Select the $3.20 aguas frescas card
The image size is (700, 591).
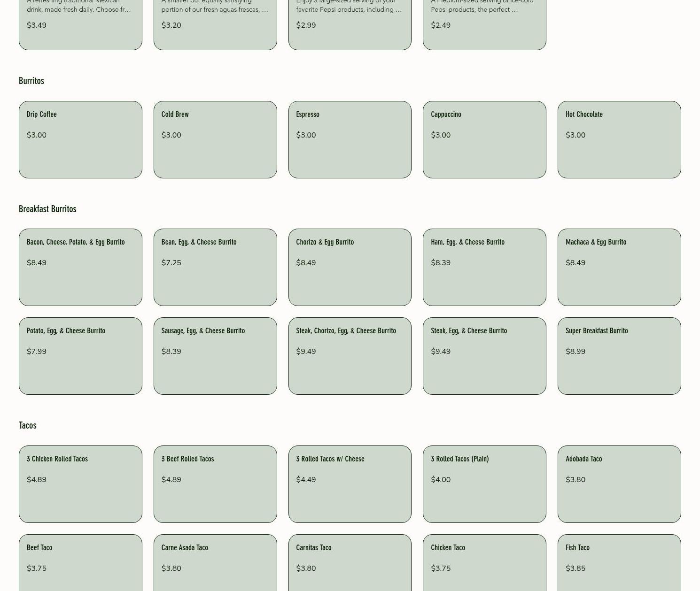coord(215,25)
